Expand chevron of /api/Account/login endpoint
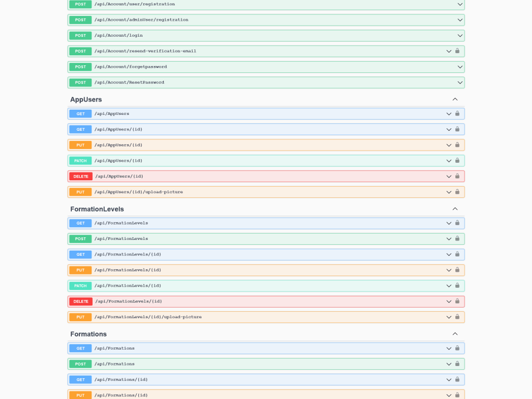The width and height of the screenshot is (532, 399). coord(460,36)
